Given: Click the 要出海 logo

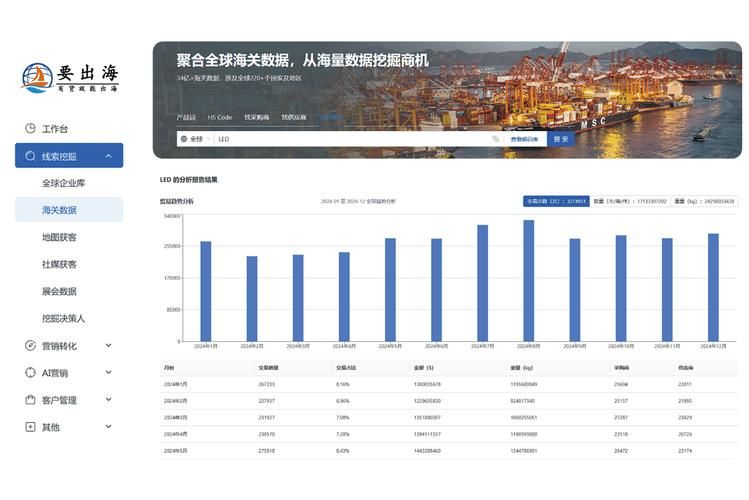Looking at the screenshot, I should (70, 78).
